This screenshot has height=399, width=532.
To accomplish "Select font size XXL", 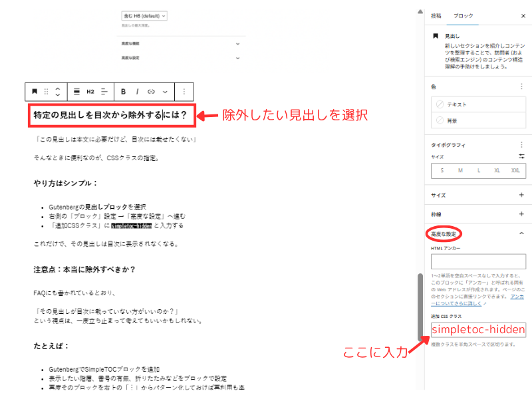I will coord(515,170).
